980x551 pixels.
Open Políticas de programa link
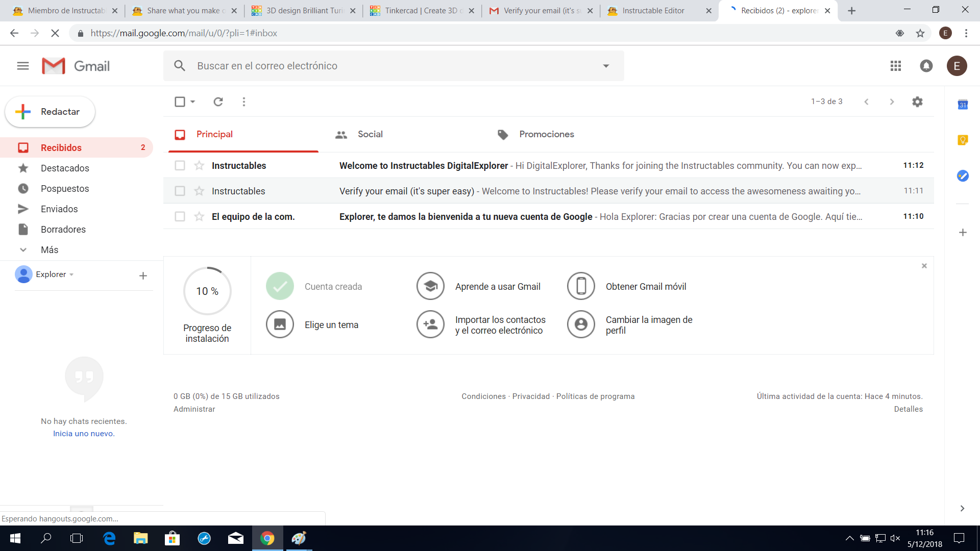pos(595,396)
